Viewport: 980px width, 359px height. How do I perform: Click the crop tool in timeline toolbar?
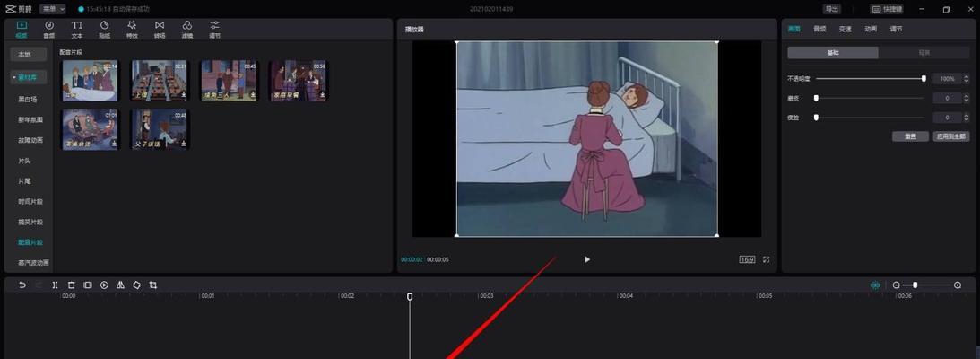(153, 285)
